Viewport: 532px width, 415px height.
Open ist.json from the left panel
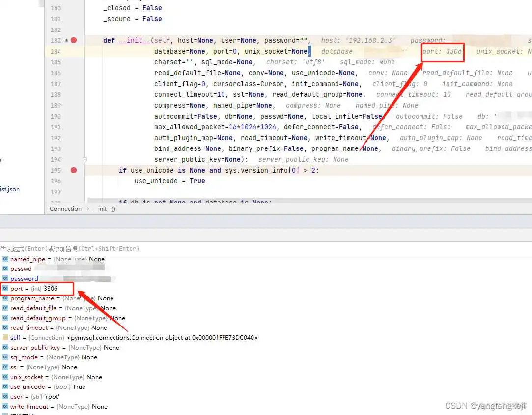point(10,189)
